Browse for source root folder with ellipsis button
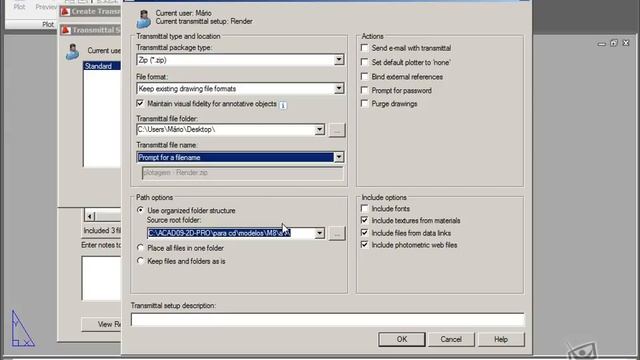 pos(337,233)
